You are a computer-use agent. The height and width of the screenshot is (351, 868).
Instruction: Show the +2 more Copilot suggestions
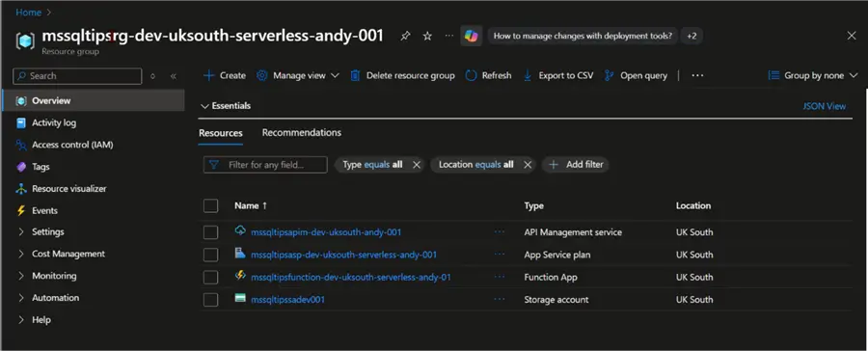coord(692,36)
